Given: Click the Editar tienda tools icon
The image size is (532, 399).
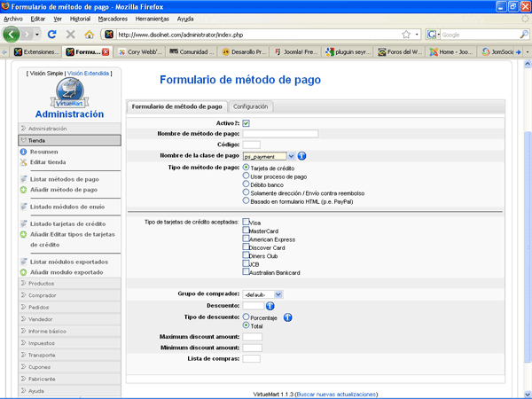Looking at the screenshot, I should (x=23, y=162).
